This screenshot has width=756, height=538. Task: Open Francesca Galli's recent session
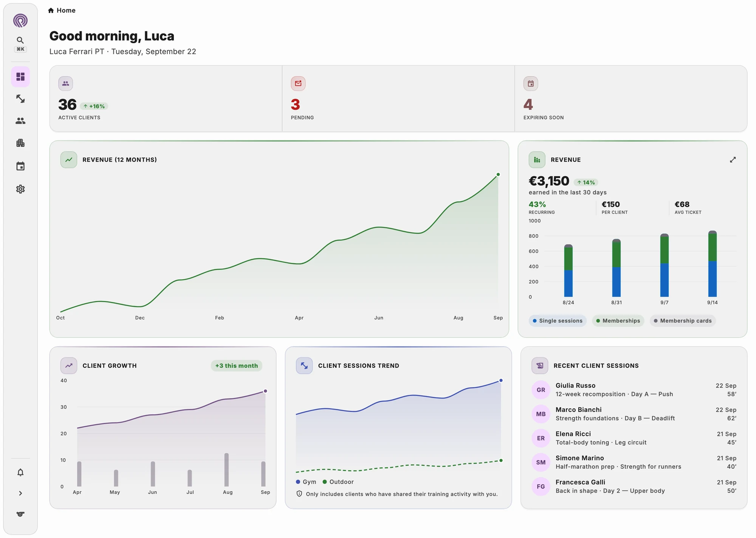(634, 487)
